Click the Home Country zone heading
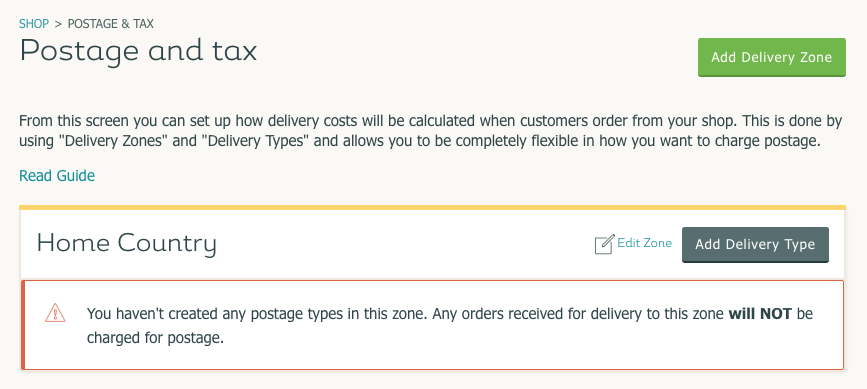The image size is (867, 389). click(127, 244)
